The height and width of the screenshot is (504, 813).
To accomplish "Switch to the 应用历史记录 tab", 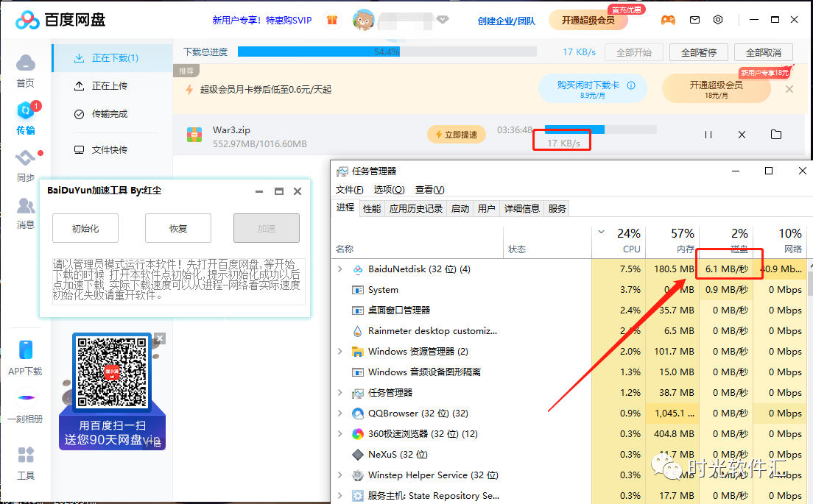I will pyautogui.click(x=416, y=209).
